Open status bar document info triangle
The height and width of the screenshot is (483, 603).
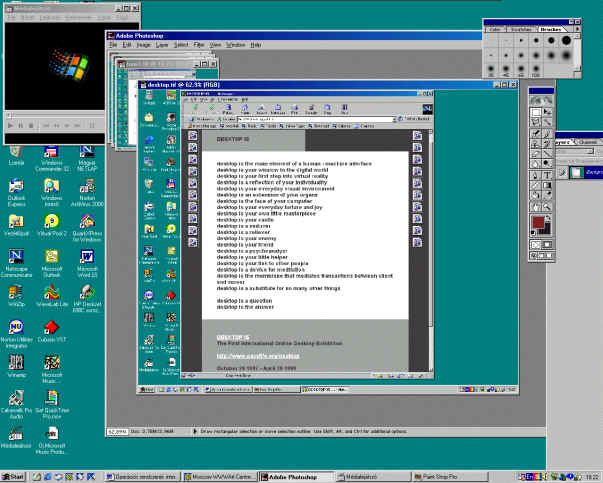click(195, 431)
